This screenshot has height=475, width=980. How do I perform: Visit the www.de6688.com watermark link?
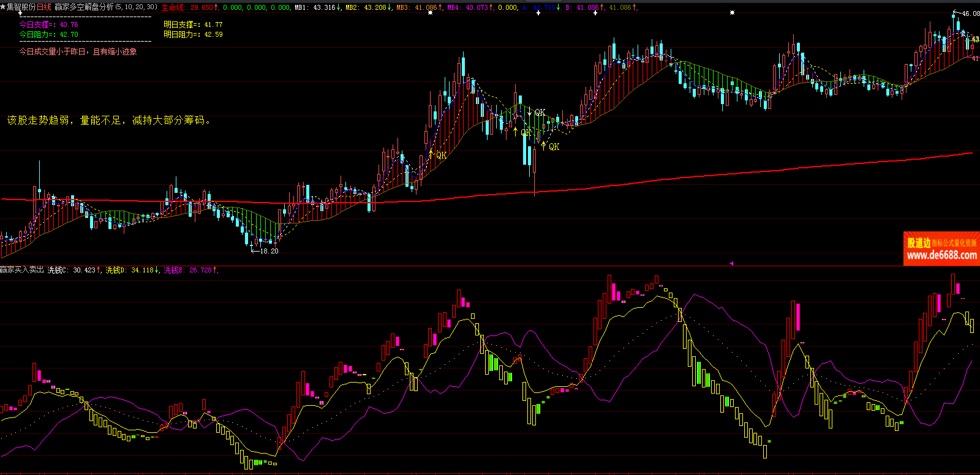pyautogui.click(x=941, y=255)
